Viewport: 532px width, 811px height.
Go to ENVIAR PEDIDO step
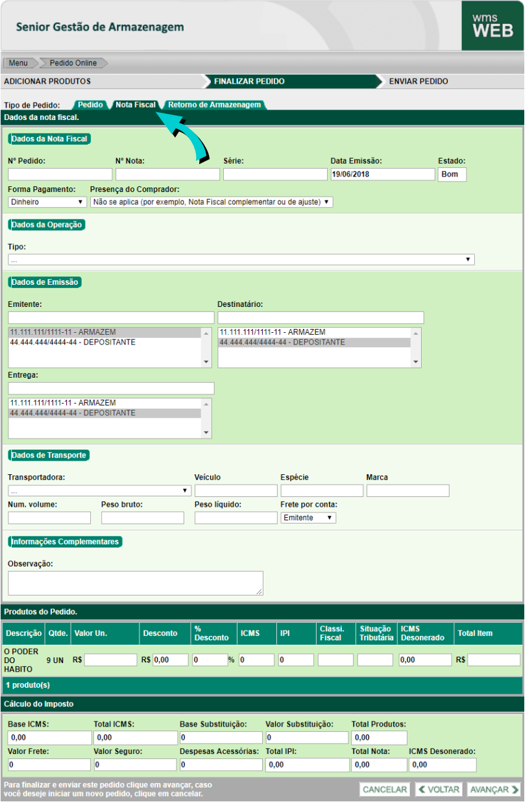pos(418,82)
